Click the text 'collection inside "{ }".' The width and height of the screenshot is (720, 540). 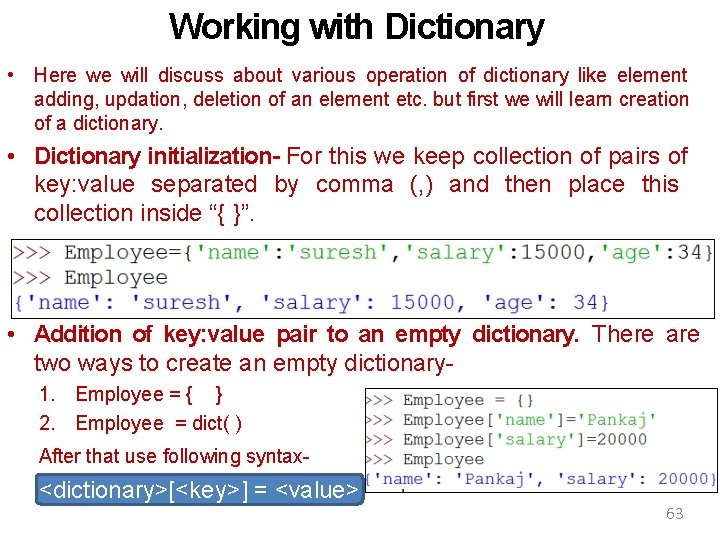pyautogui.click(x=144, y=213)
